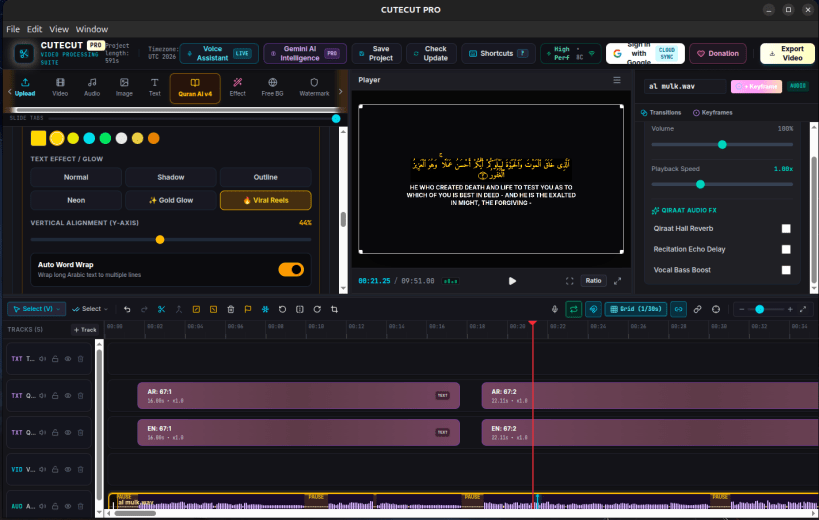This screenshot has height=520, width=819.
Task: Open the Player hamburger menu
Action: pyautogui.click(x=617, y=80)
